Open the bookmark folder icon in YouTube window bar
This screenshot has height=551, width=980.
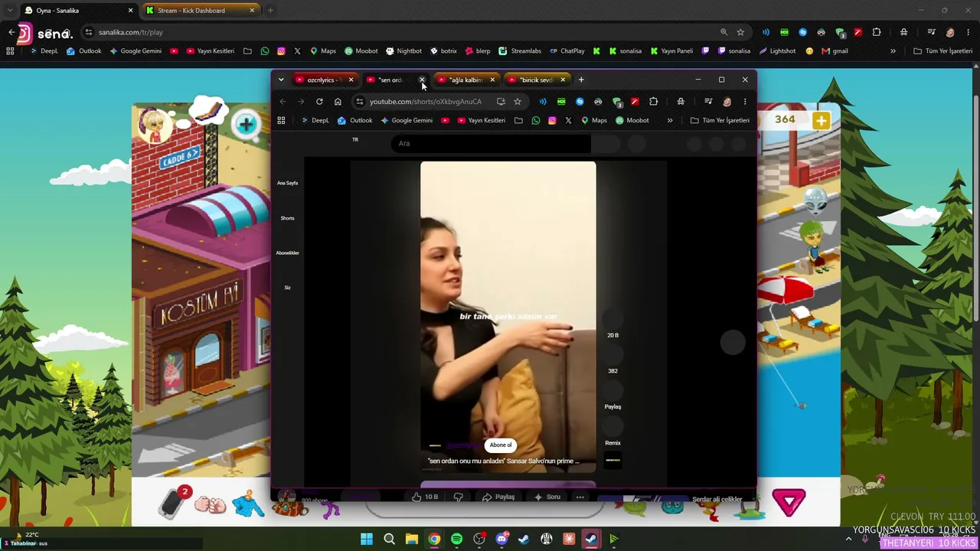518,120
